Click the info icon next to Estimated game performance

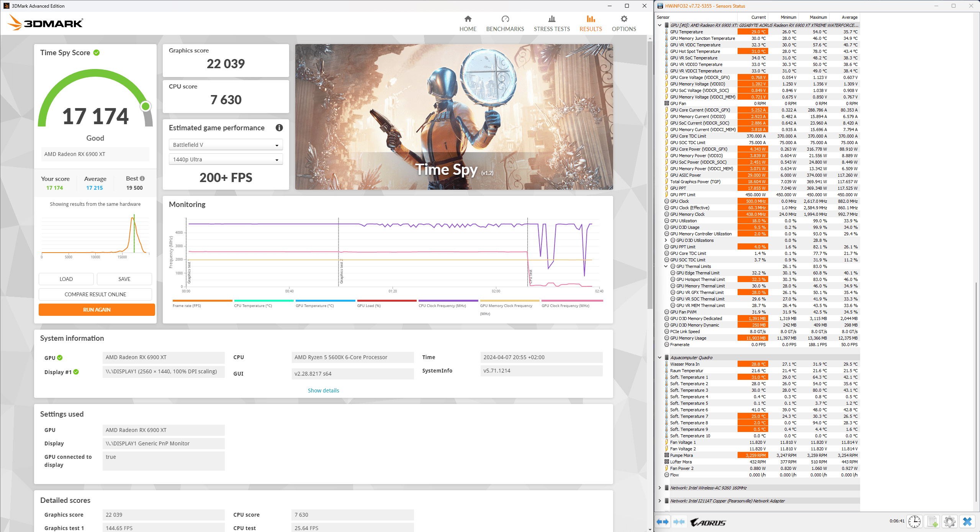(279, 128)
